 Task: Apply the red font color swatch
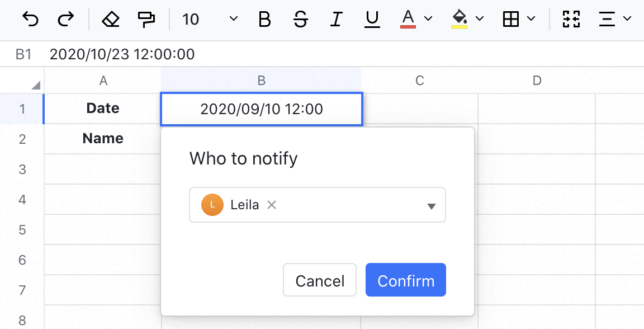click(x=408, y=26)
